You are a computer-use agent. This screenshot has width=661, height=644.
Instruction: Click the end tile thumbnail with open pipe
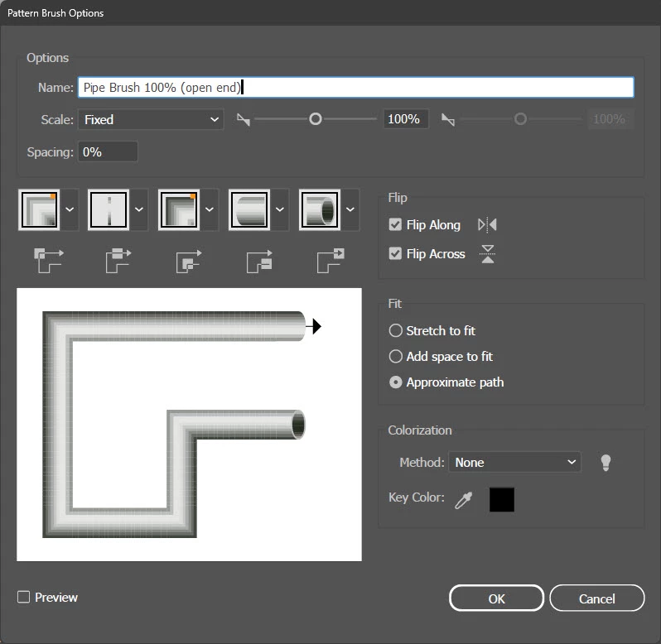(320, 209)
